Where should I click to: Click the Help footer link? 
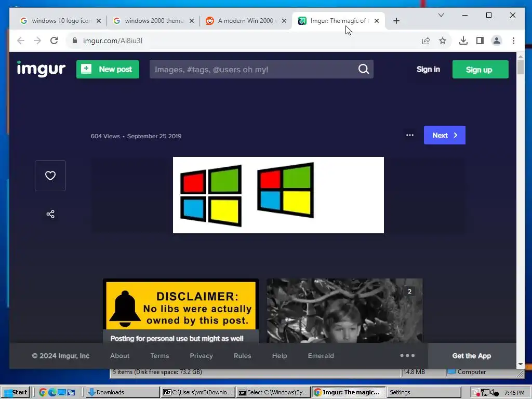(x=280, y=355)
